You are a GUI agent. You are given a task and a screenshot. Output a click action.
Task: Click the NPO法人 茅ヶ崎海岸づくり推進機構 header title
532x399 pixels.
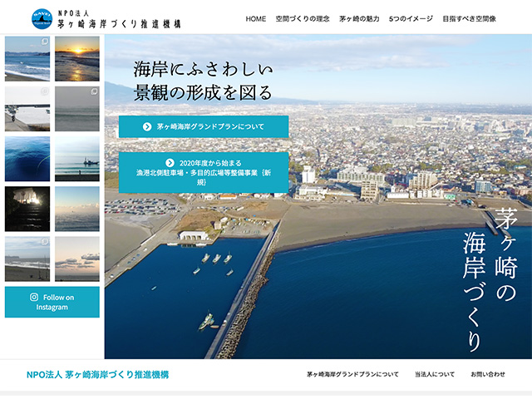click(x=119, y=19)
